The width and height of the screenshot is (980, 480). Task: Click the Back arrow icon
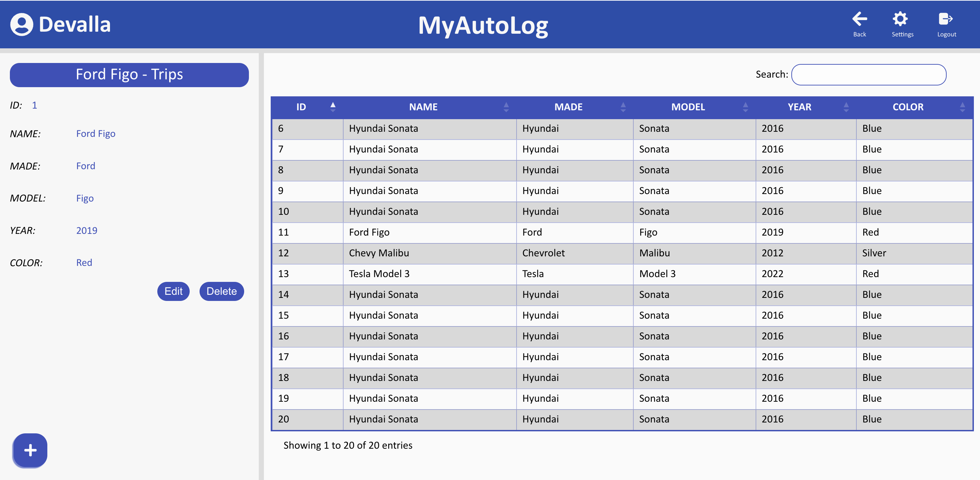tap(859, 19)
